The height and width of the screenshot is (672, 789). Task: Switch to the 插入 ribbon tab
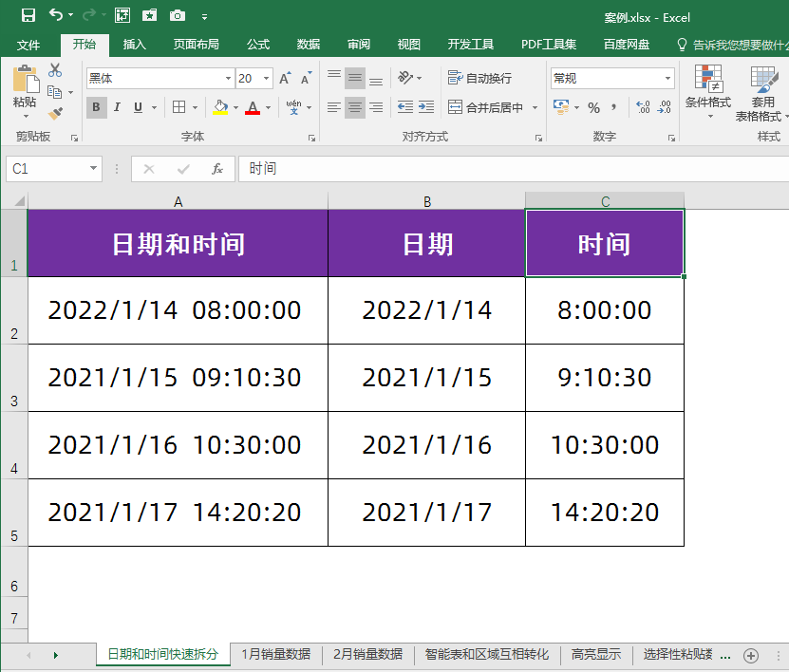pyautogui.click(x=135, y=45)
